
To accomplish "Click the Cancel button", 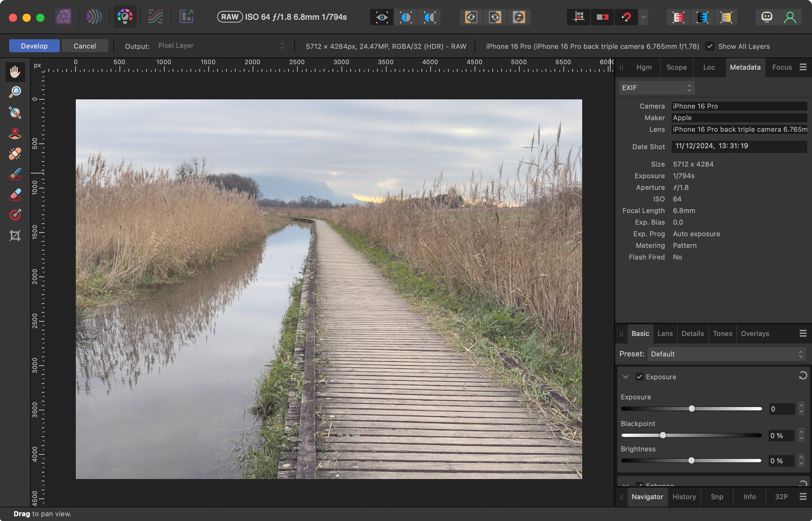I will 85,46.
